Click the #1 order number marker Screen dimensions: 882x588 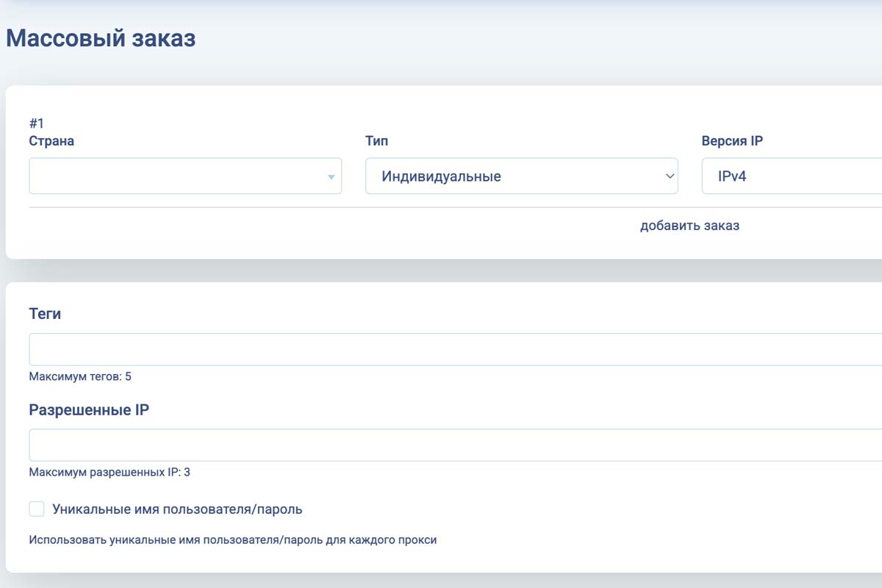37,123
